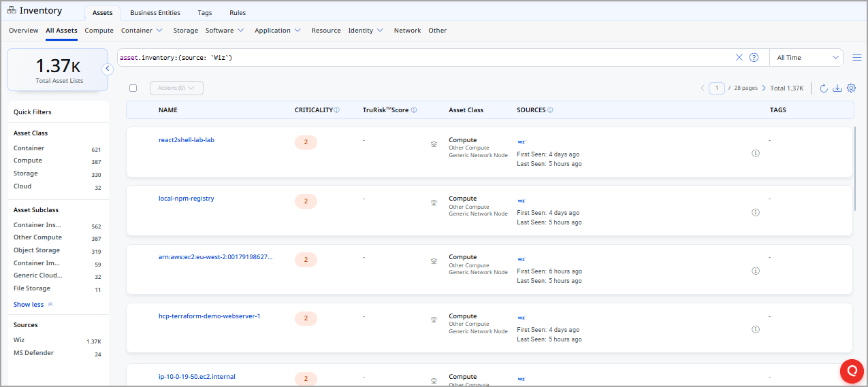
Task: Open the red Q chat bubble icon
Action: [852, 371]
